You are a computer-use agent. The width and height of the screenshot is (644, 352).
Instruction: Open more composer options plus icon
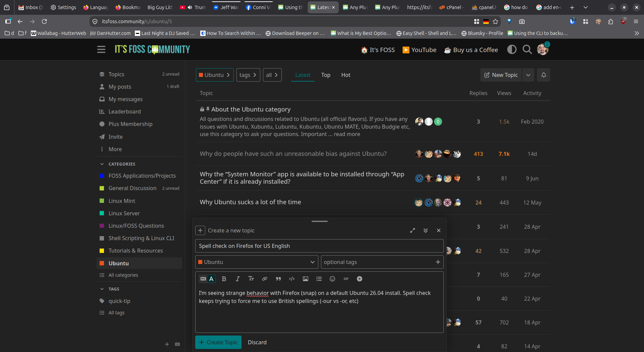pos(360,279)
